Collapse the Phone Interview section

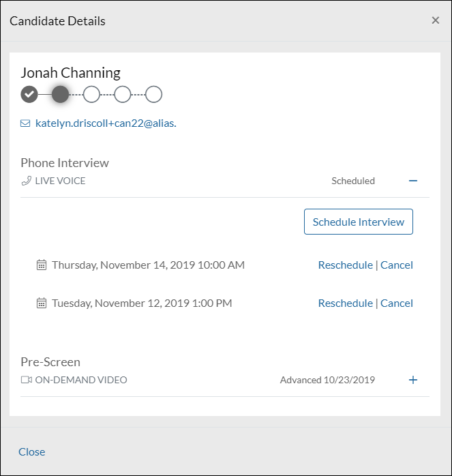pos(412,181)
